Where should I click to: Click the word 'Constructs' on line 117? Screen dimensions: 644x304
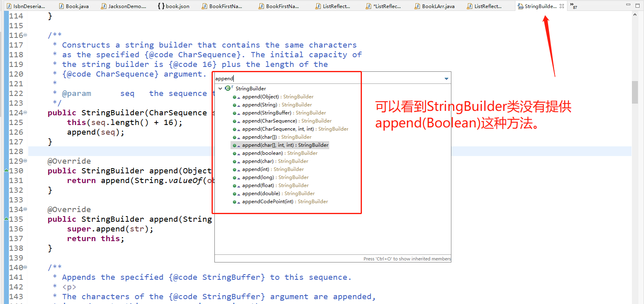86,45
